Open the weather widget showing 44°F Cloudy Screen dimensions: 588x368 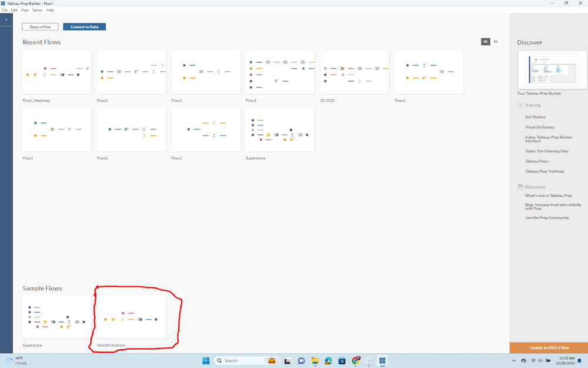(16, 361)
